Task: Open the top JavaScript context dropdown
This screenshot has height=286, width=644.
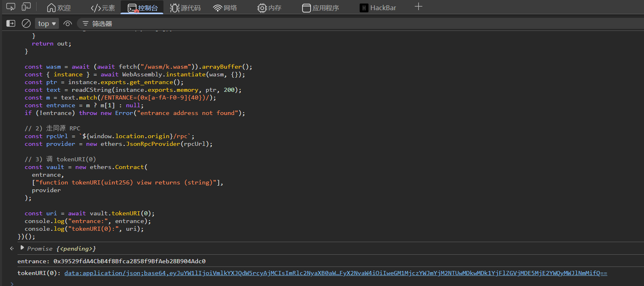Action: tap(47, 24)
